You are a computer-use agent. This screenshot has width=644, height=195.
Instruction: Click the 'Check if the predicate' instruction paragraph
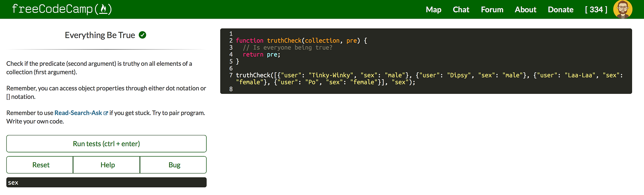point(99,68)
